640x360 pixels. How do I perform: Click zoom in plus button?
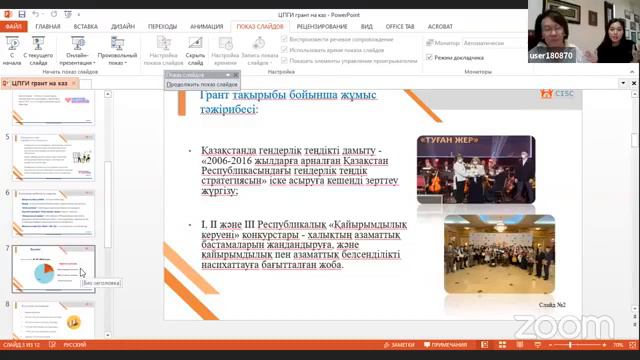604,345
